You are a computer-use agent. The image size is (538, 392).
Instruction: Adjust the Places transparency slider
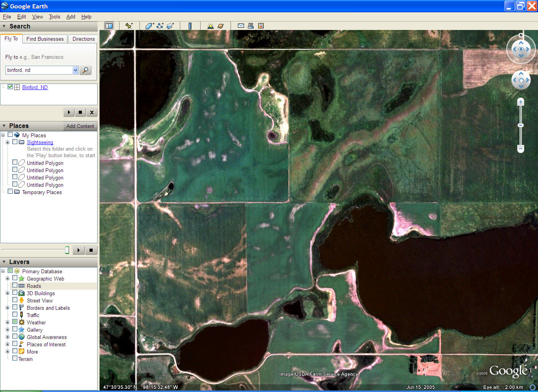point(67,250)
